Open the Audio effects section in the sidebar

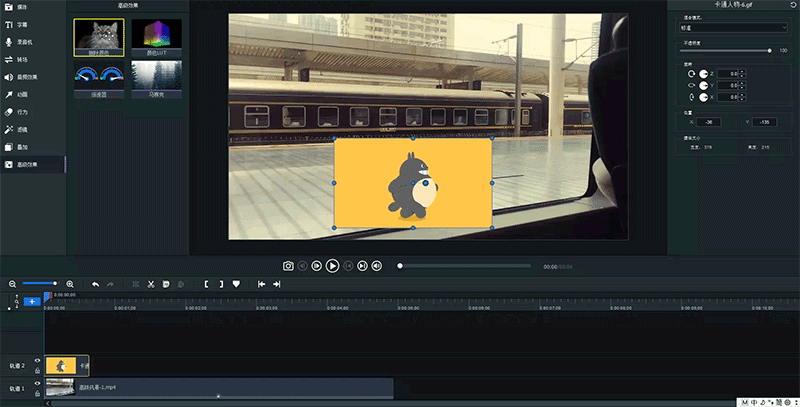(x=33, y=77)
